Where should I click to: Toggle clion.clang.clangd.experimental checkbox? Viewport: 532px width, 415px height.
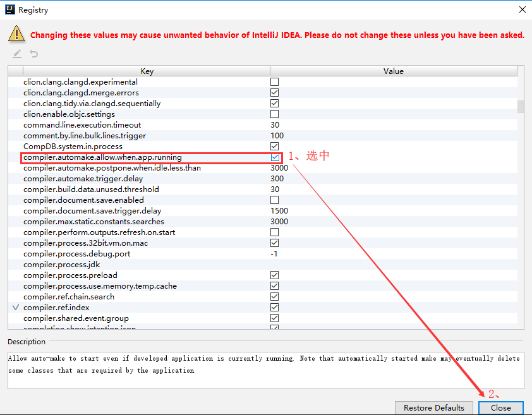274,81
